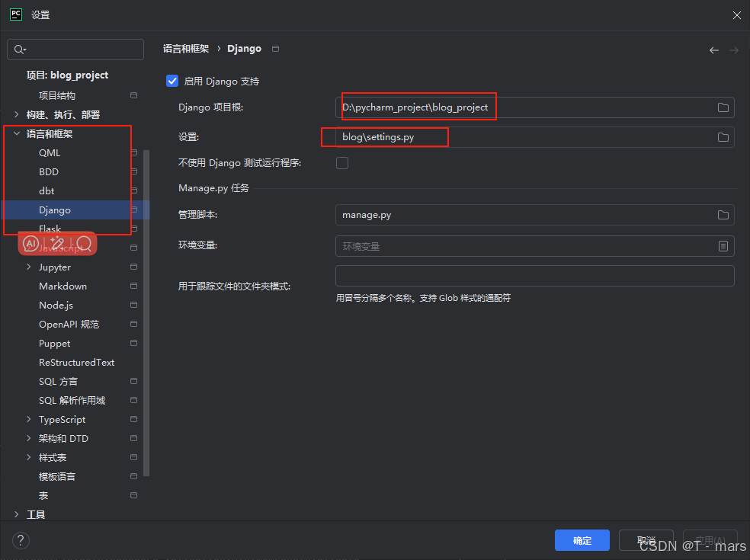This screenshot has height=560, width=750.
Task: Open SQL 方言 settings page
Action: (59, 382)
